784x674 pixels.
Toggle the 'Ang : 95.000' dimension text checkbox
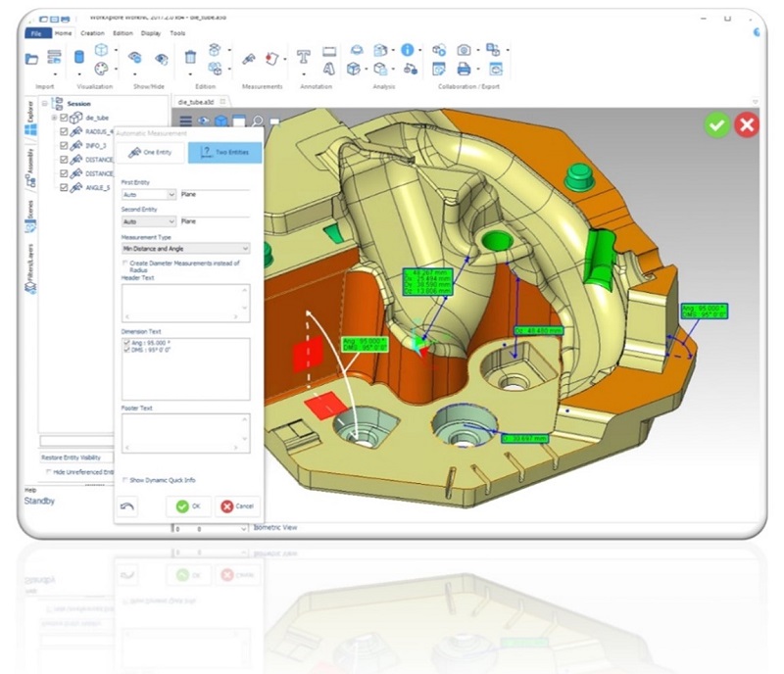click(x=126, y=343)
